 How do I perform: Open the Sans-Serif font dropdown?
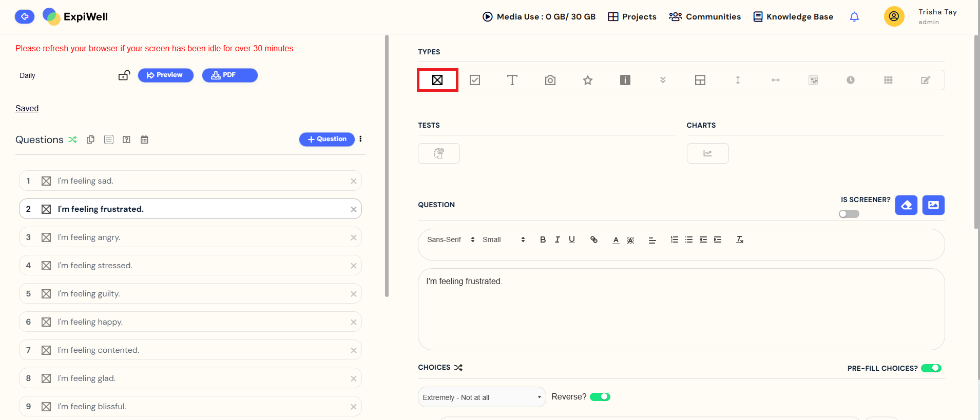coord(450,239)
